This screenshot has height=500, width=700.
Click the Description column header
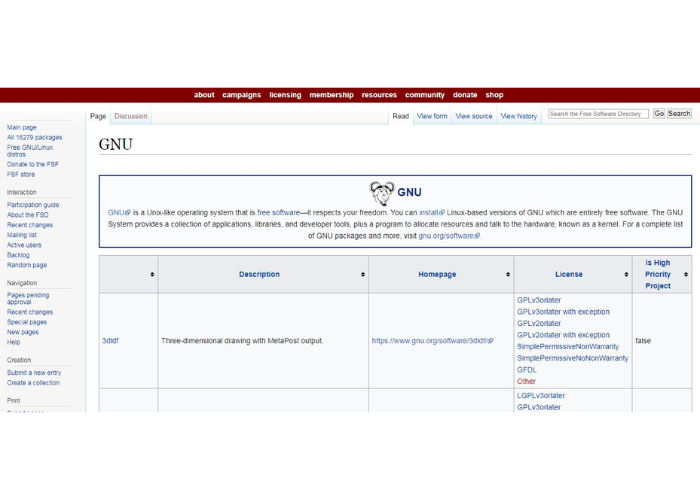point(259,275)
